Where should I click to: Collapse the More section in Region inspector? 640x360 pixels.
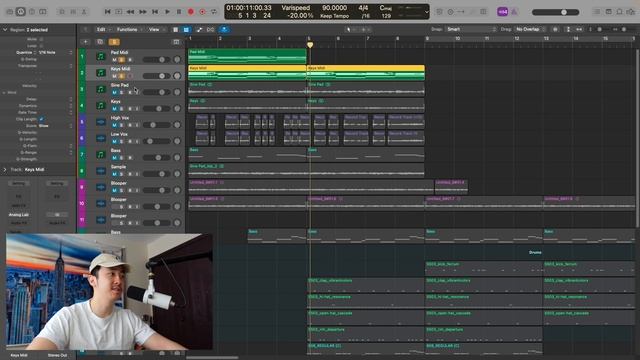click(x=4, y=93)
